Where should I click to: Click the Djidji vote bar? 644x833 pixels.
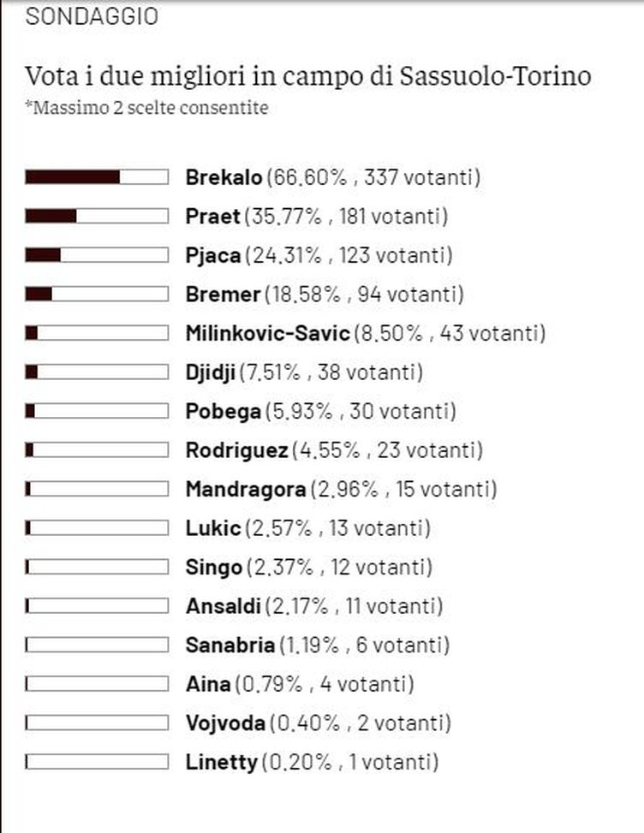[97, 372]
